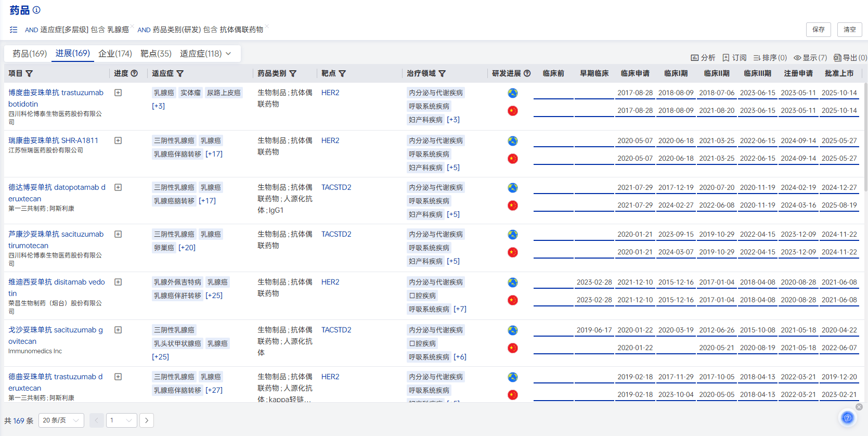This screenshot has width=868, height=436.
Task: Expand progress row for trastuzumab botidotin
Action: tap(118, 93)
